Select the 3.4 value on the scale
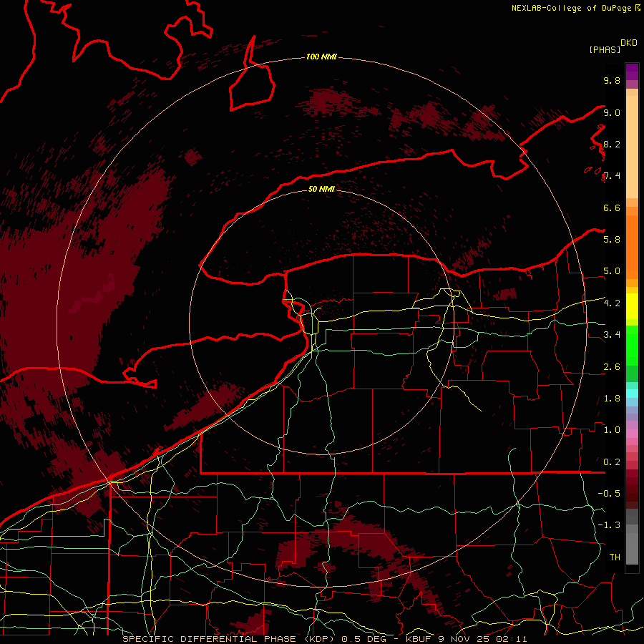644x644 pixels. 612,334
